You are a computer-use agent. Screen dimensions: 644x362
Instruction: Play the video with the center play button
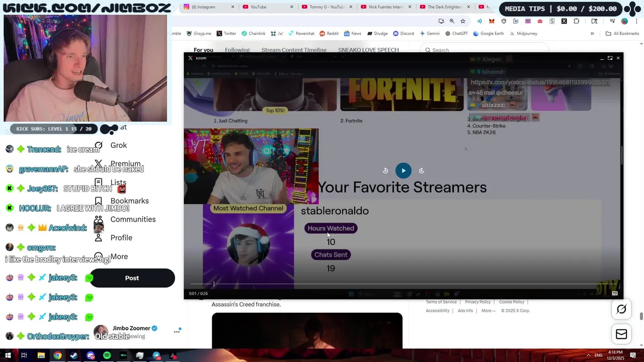coord(403,170)
